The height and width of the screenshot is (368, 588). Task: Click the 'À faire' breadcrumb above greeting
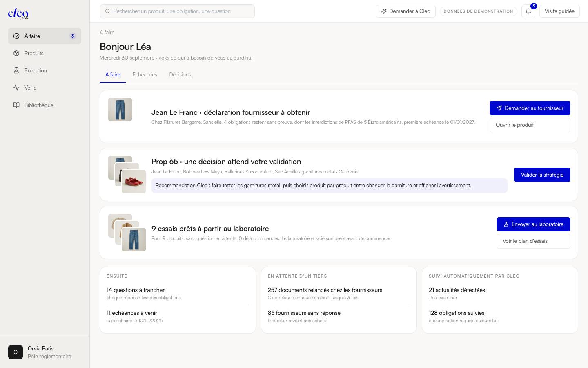click(x=107, y=32)
